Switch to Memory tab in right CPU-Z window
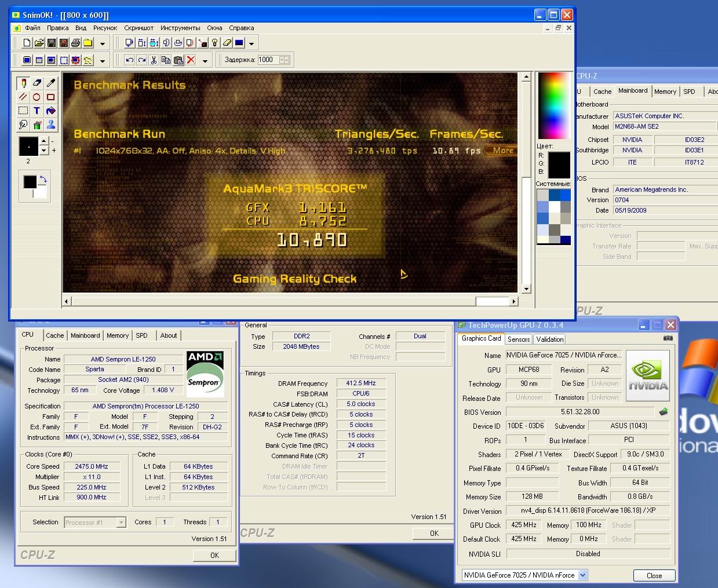Image resolution: width=718 pixels, height=588 pixels. coord(665,92)
